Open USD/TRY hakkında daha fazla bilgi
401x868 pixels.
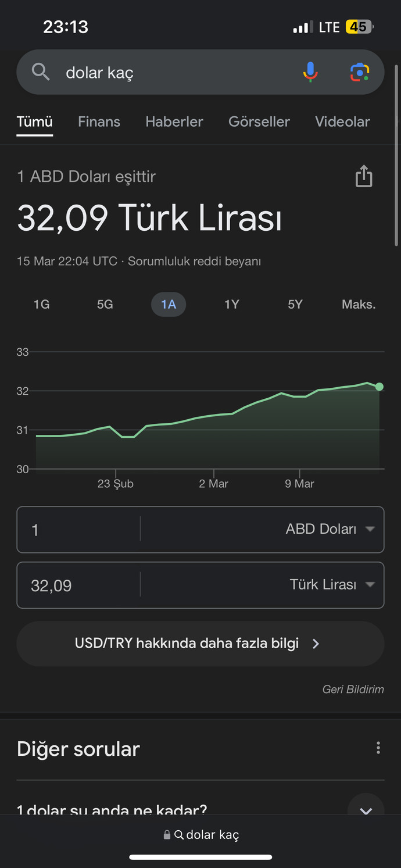click(201, 644)
